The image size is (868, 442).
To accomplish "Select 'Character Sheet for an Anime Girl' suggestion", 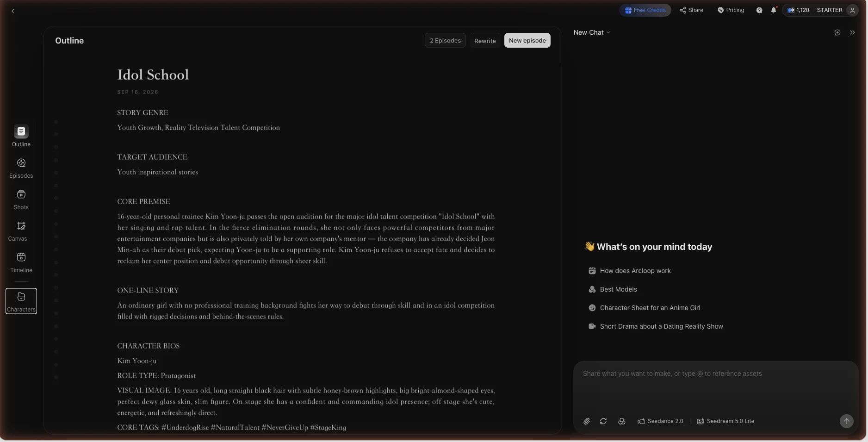I will click(645, 308).
